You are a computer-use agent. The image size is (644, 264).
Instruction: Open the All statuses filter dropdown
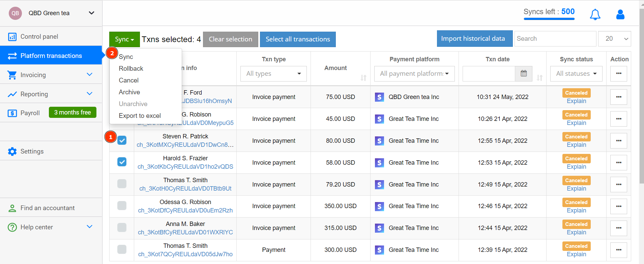(577, 74)
